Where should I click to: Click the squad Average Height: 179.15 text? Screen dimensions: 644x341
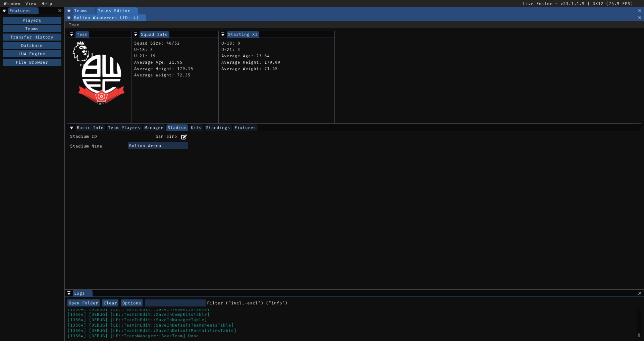click(x=164, y=69)
